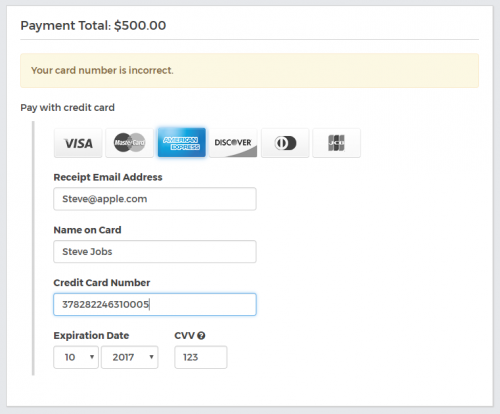The width and height of the screenshot is (500, 414).
Task: Select the Visa card icon
Action: 78,143
